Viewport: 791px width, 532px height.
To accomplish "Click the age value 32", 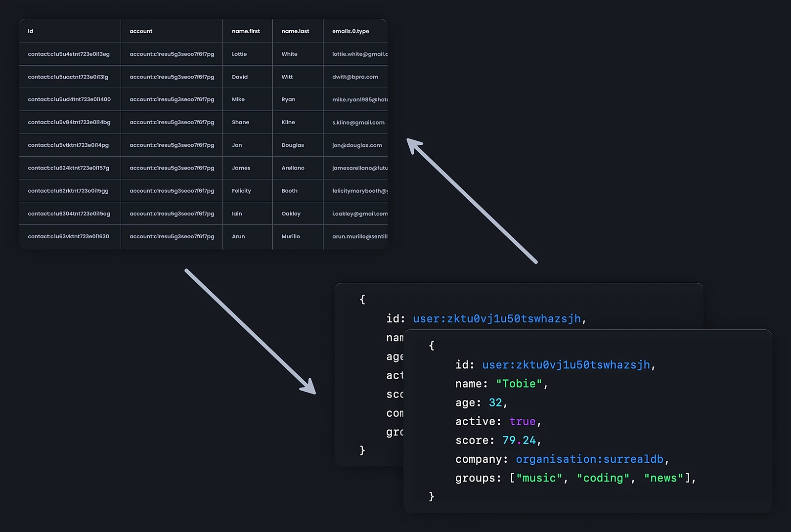I will [495, 402].
